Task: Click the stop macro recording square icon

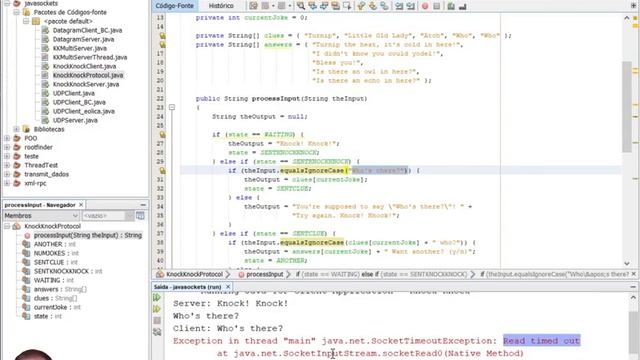Action: (x=436, y=6)
